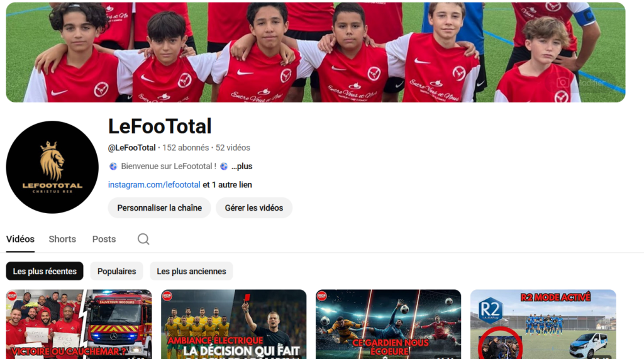This screenshot has width=644, height=359.
Task: Choose the "Les plus anciennes" filter chip
Action: pos(191,271)
